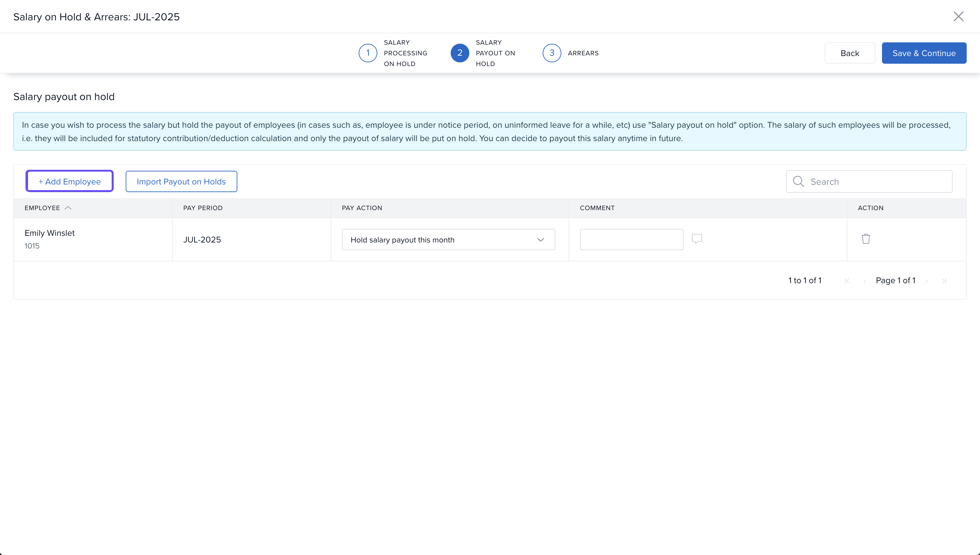Close the Salary on Hold dialog
980x555 pixels.
(x=958, y=16)
